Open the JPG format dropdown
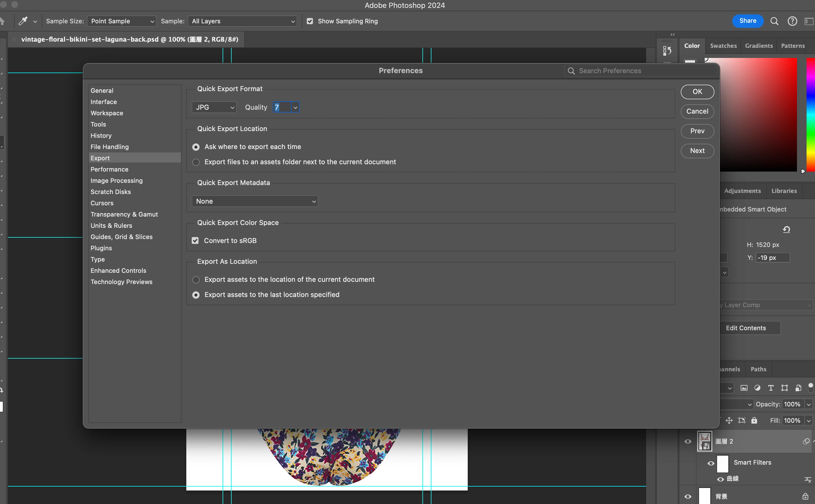 pos(214,107)
